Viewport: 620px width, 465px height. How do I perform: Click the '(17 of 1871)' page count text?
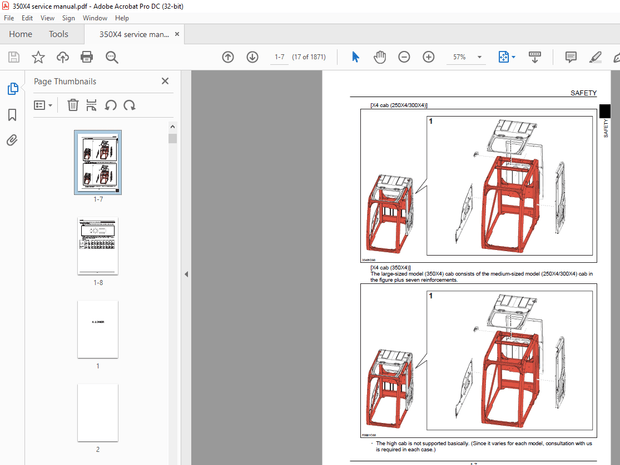(x=309, y=57)
